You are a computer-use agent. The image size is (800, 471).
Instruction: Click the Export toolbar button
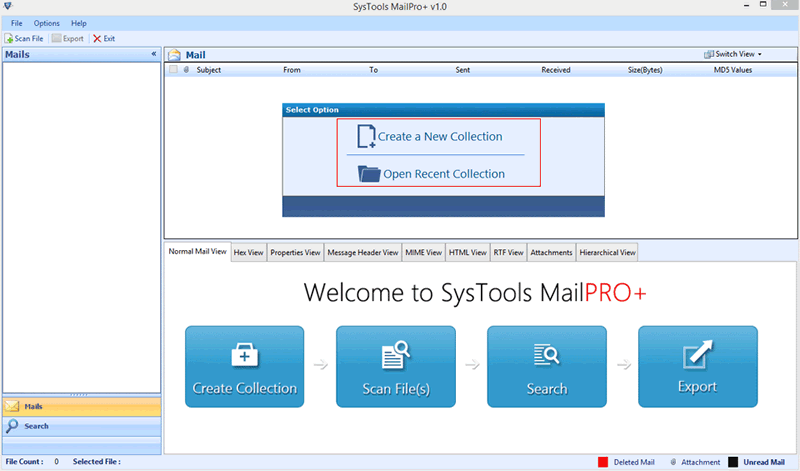[68, 38]
